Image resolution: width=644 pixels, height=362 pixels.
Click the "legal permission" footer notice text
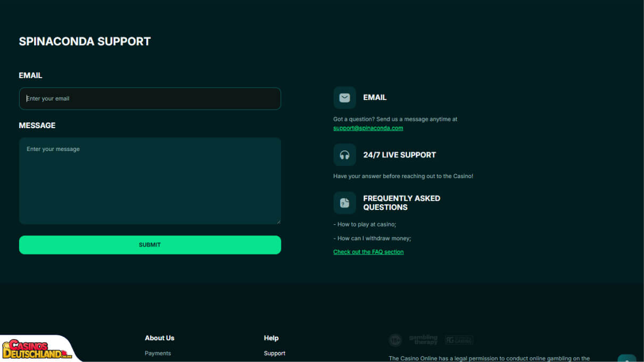[x=489, y=358]
